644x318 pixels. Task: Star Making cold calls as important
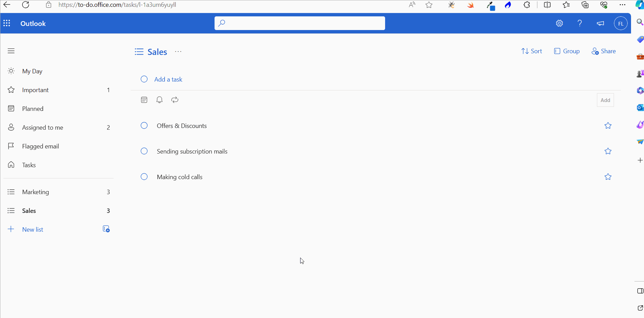pyautogui.click(x=608, y=177)
